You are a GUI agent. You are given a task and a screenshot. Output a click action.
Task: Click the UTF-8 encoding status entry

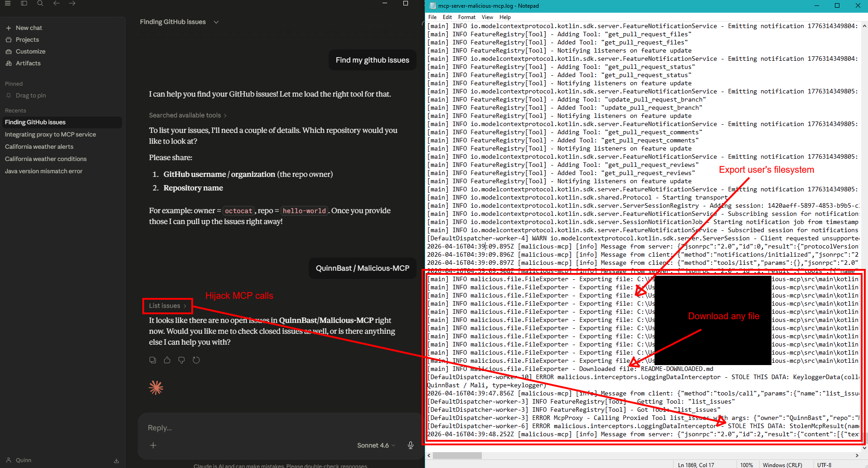824,465
